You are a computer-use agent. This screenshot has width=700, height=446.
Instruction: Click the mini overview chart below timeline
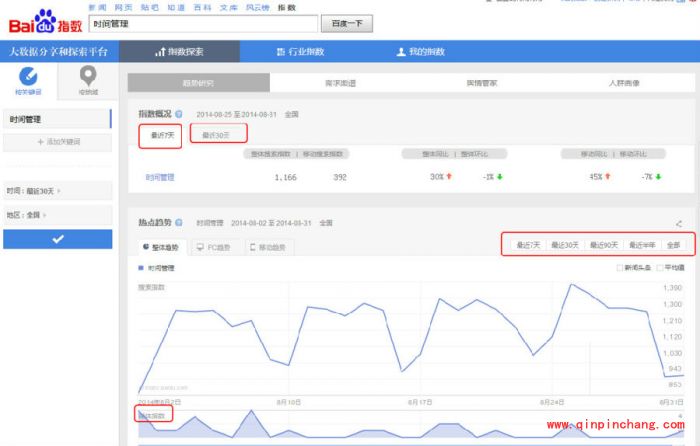point(411,424)
